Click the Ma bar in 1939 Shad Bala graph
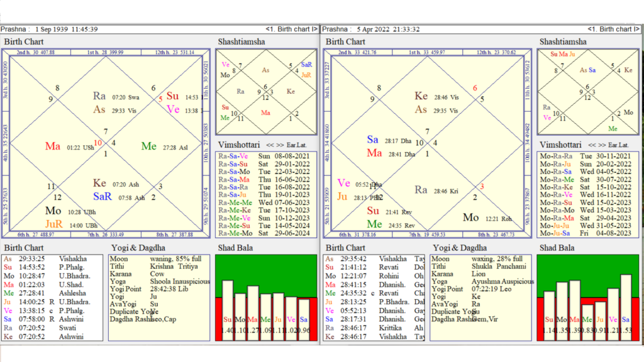 click(x=253, y=313)
